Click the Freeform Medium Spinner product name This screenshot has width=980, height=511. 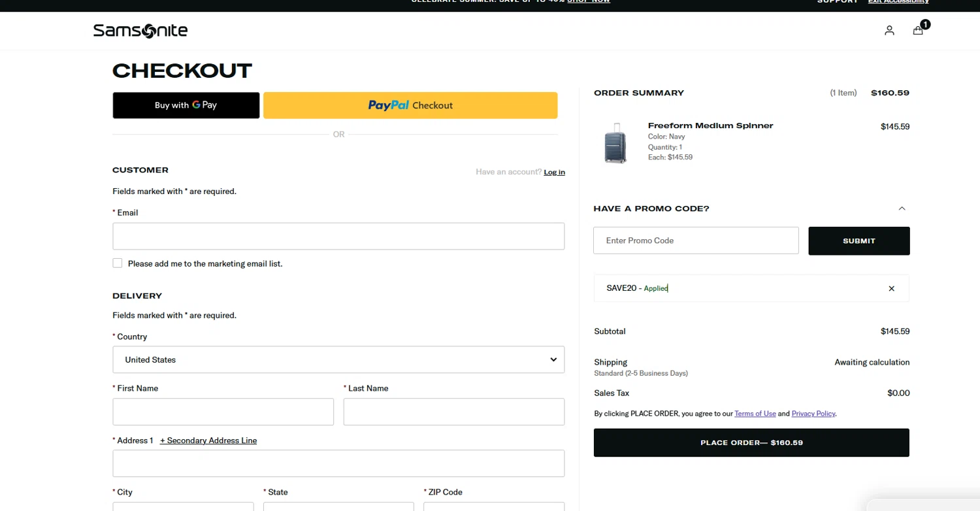point(710,125)
